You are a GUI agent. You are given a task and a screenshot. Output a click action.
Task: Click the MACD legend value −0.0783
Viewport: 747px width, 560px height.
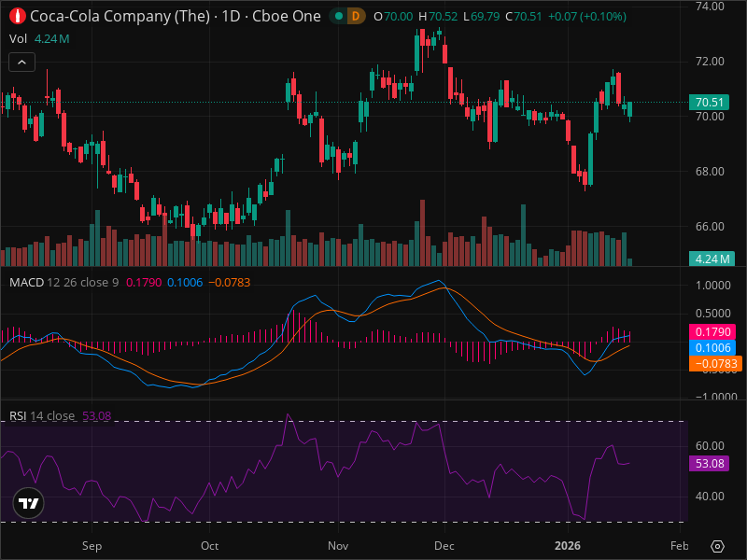point(229,283)
